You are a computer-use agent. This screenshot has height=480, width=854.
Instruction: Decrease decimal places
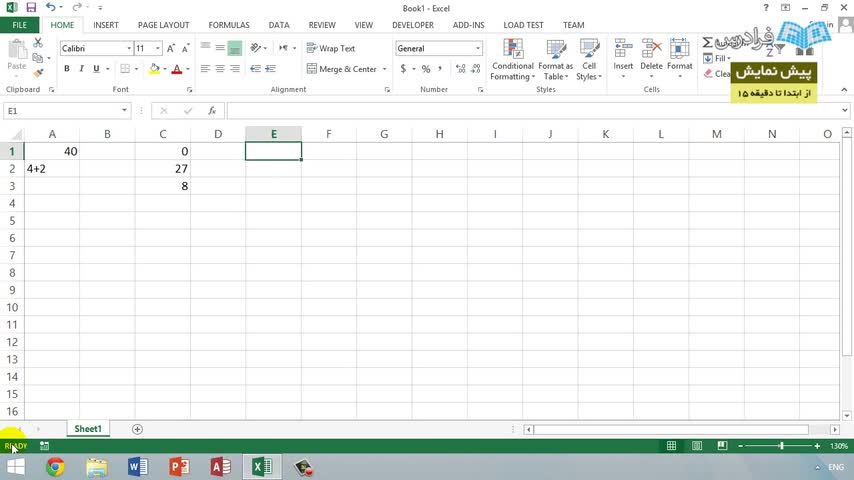tap(476, 69)
